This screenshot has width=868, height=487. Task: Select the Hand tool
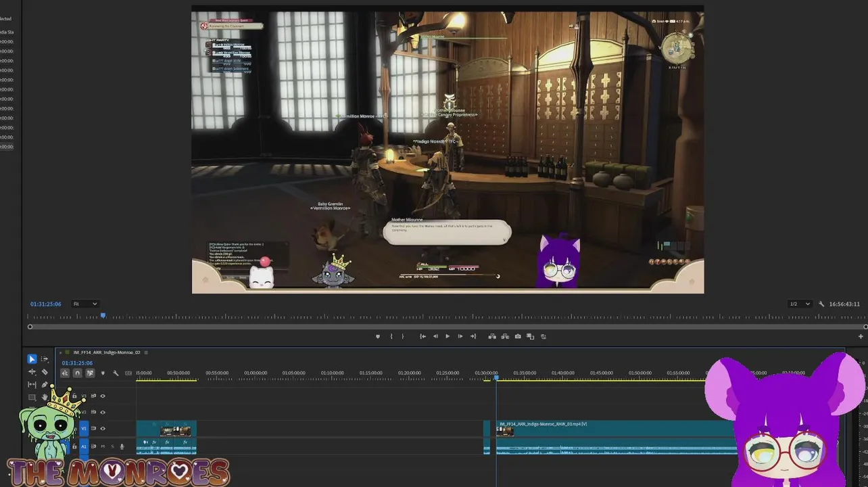[45, 398]
